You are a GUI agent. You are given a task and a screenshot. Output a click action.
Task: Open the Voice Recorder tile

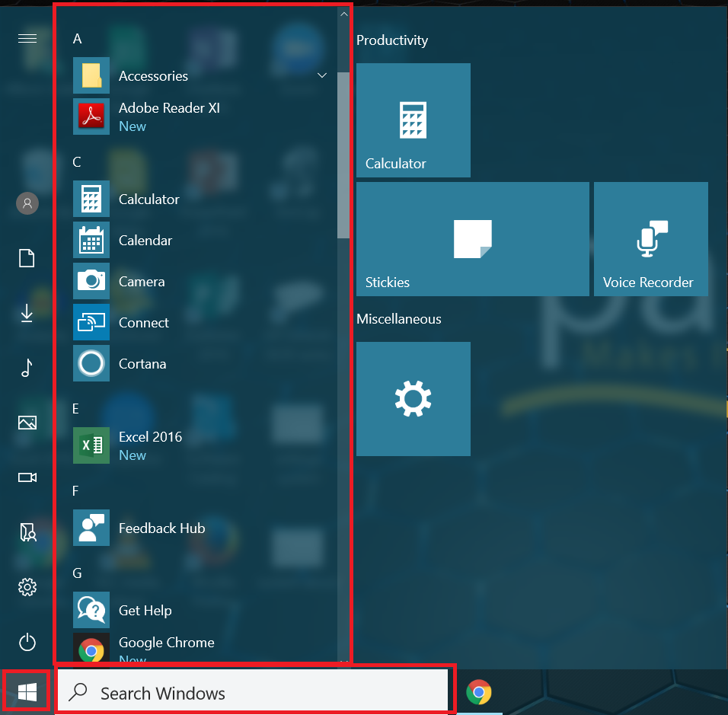pyautogui.click(x=651, y=239)
